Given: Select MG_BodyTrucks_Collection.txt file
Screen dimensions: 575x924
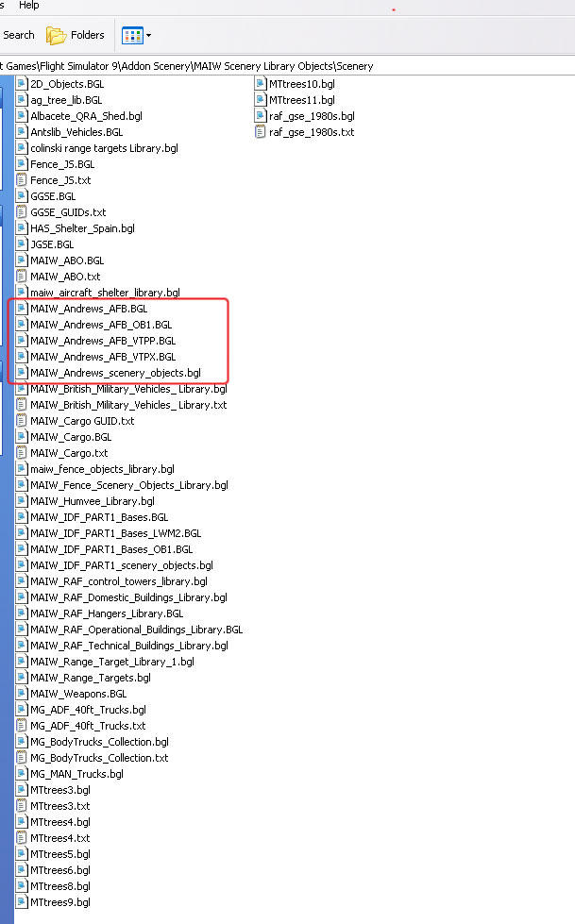Looking at the screenshot, I should click(x=99, y=758).
